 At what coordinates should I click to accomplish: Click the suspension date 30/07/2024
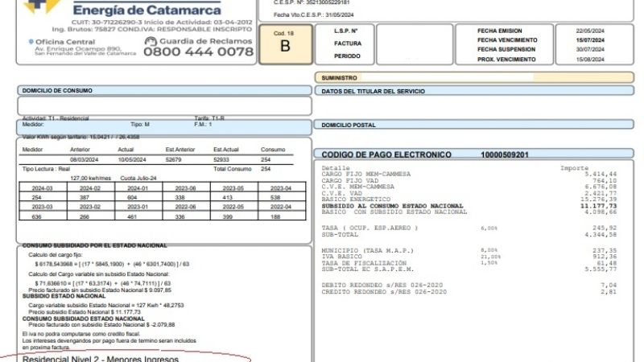pyautogui.click(x=590, y=49)
